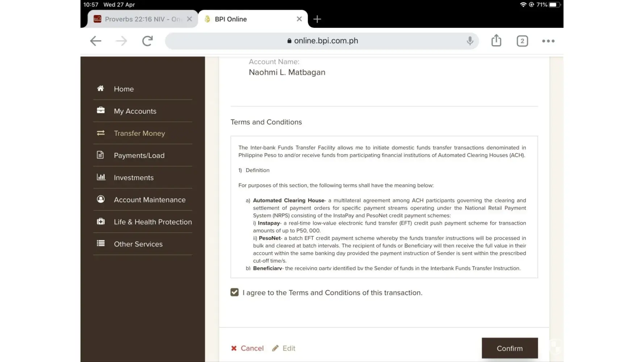The height and width of the screenshot is (362, 644).
Task: Open My Accounts in the sidebar
Action: (x=135, y=111)
